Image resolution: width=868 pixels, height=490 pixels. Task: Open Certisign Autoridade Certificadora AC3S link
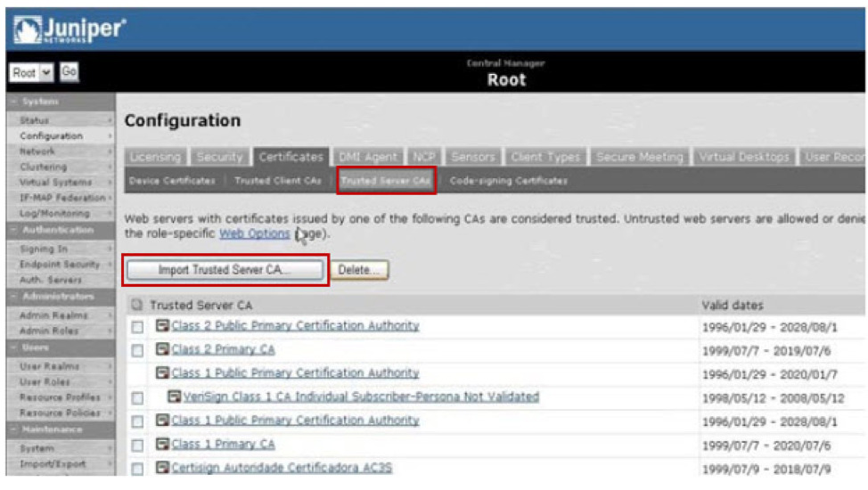tap(282, 468)
